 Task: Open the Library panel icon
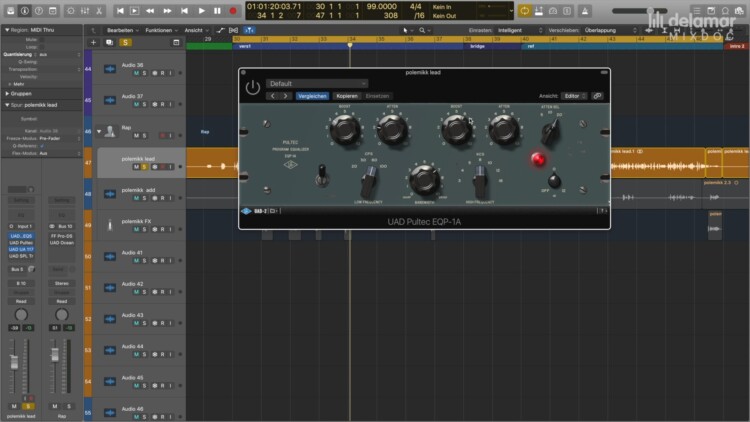(x=11, y=11)
